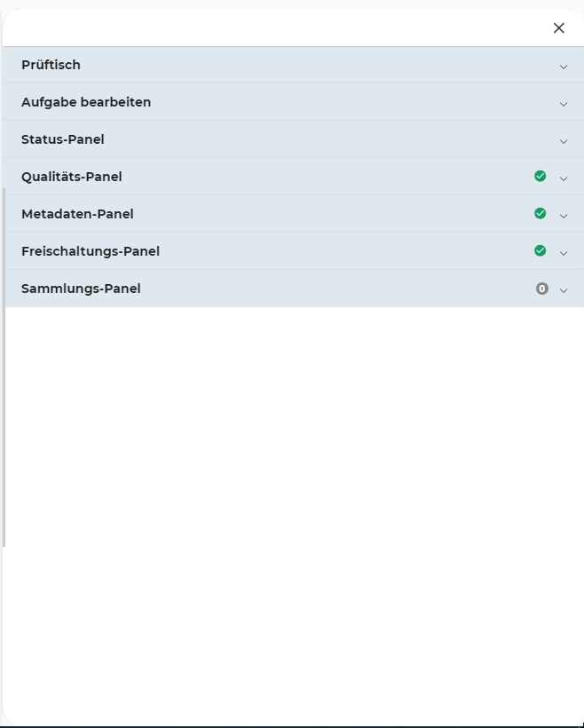Expand Qualitäts-Panel via its chevron arrow
The height and width of the screenshot is (728, 584).
564,178
